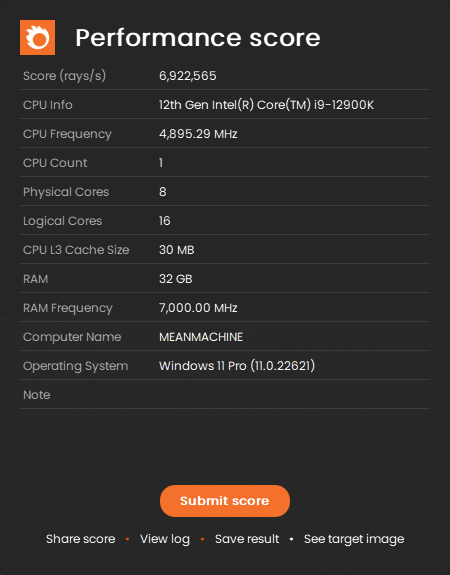This screenshot has height=575, width=450.
Task: Click the i9-12900K CPU Info value
Action: coord(266,105)
